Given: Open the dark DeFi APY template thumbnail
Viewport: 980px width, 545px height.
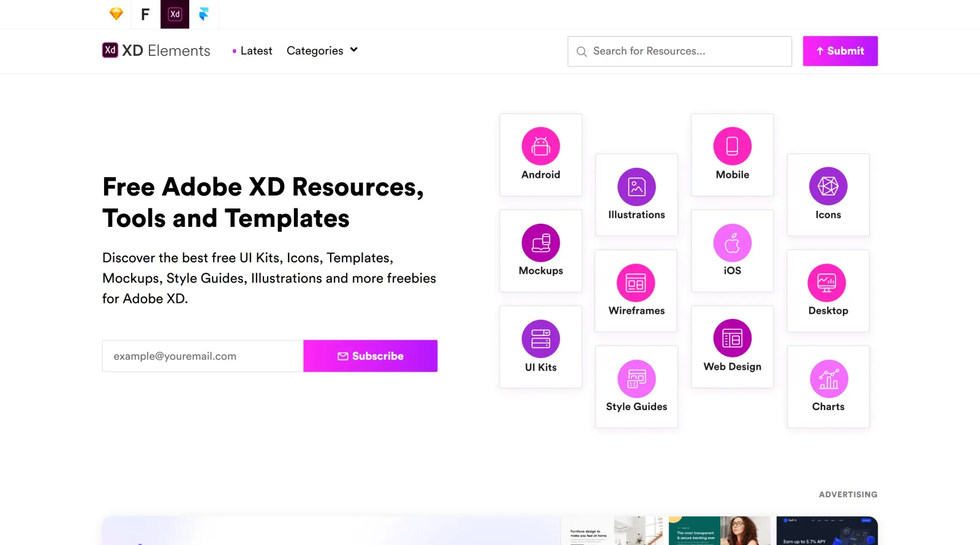Looking at the screenshot, I should [827, 530].
